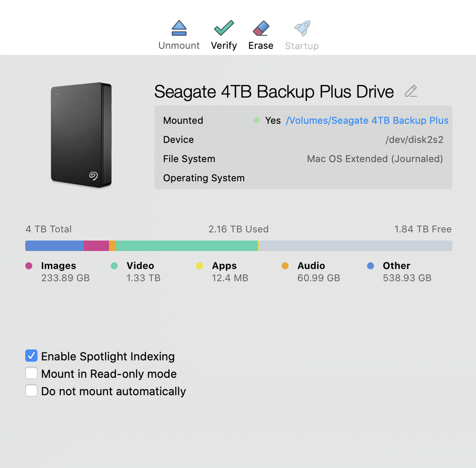The width and height of the screenshot is (476, 468).
Task: Click the Verify checkmark icon
Action: pyautogui.click(x=224, y=28)
